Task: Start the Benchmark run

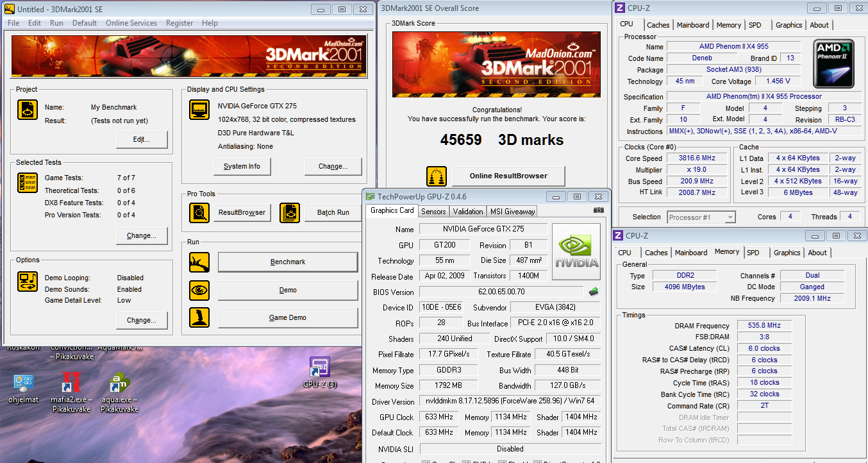Action: [x=288, y=262]
